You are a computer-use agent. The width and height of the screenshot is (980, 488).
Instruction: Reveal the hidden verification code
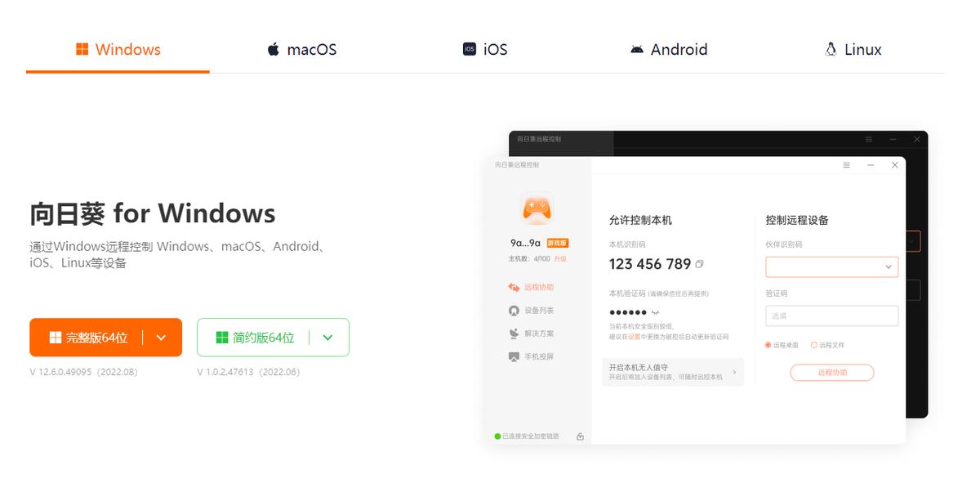[x=654, y=313]
